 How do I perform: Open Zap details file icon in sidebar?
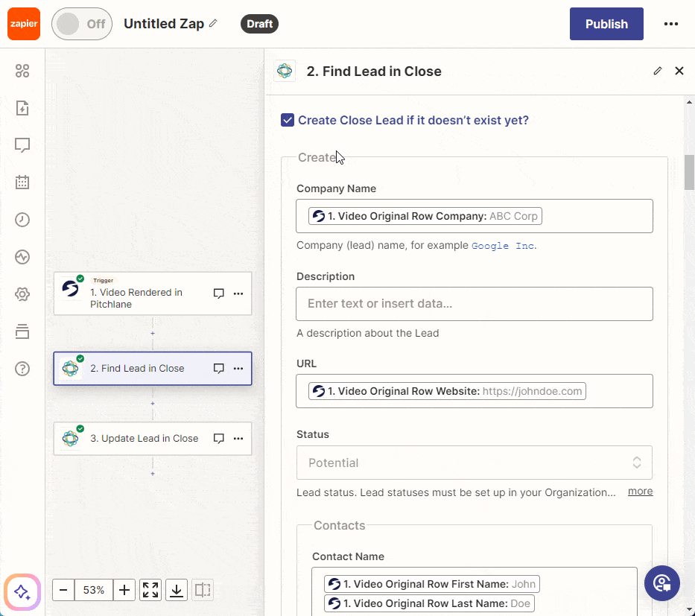(22, 108)
